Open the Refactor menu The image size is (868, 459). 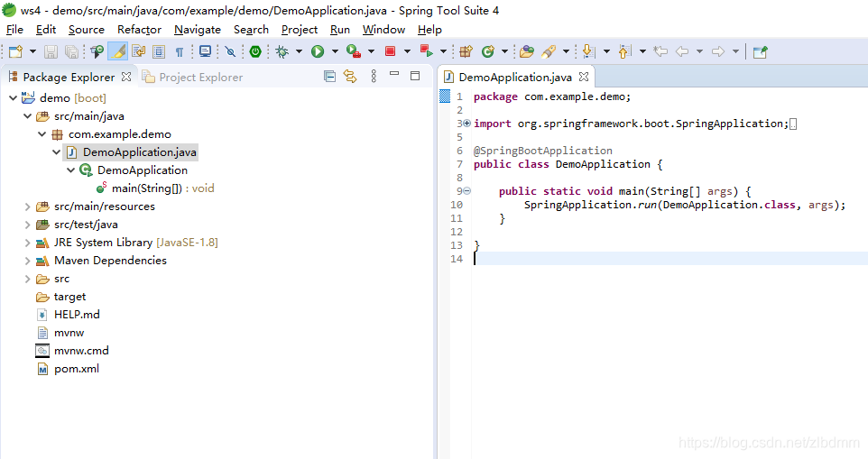pyautogui.click(x=139, y=30)
